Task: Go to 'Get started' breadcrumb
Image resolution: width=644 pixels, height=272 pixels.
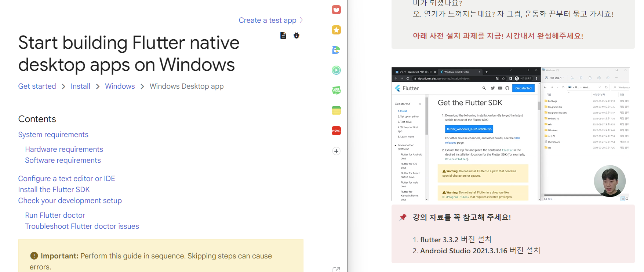Action: point(37,86)
